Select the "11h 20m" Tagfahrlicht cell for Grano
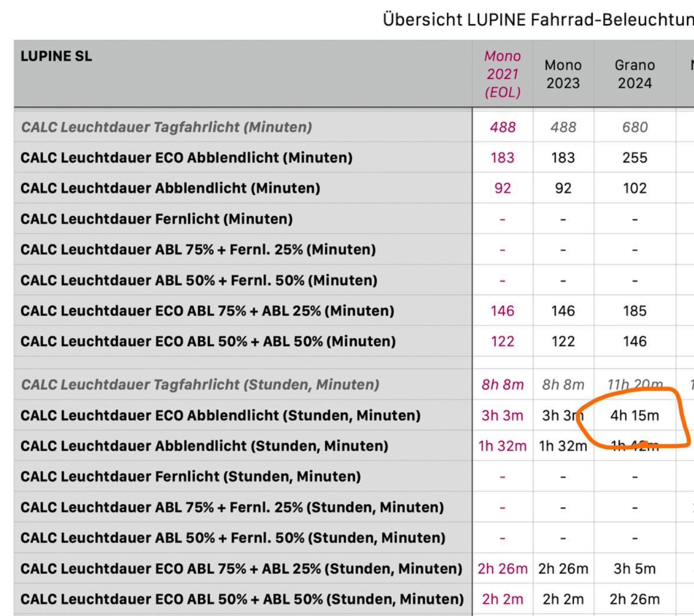694x616 pixels. tap(635, 385)
